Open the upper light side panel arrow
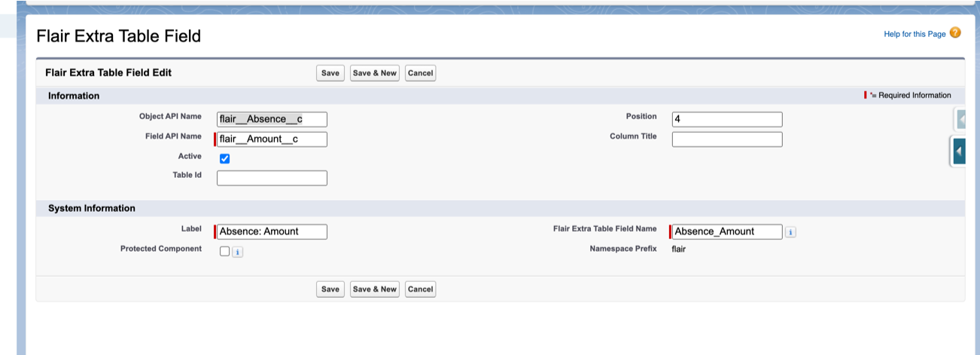Image resolution: width=980 pixels, height=355 pixels. click(x=960, y=119)
